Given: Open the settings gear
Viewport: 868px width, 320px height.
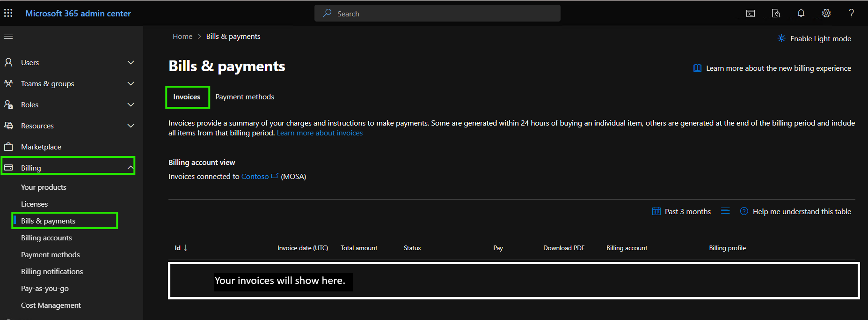Looking at the screenshot, I should coord(826,13).
